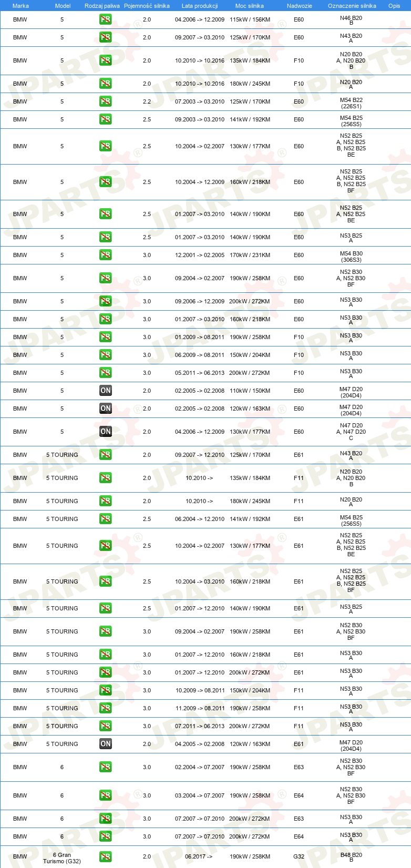Click the date range 10.2009 -> 08.2011
Viewport: 411px width, 868px height.
click(x=200, y=690)
